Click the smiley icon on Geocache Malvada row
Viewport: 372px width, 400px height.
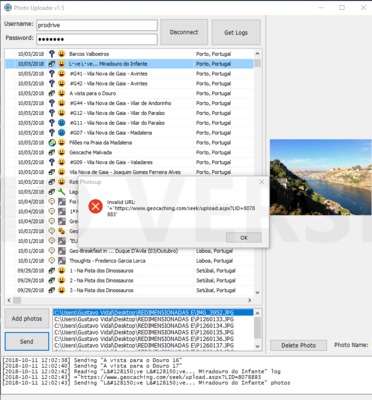coord(61,152)
